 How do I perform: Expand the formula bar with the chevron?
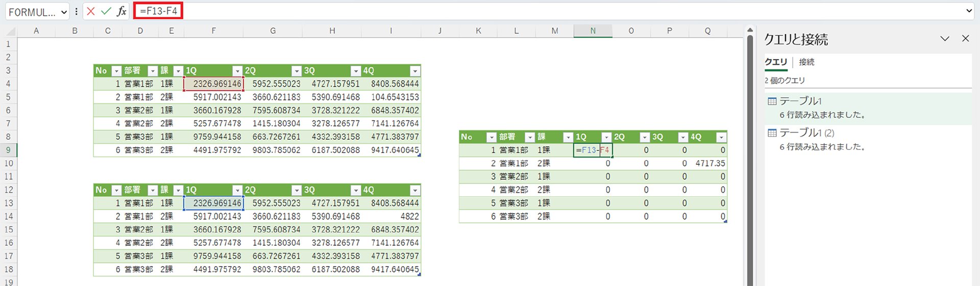click(x=968, y=11)
